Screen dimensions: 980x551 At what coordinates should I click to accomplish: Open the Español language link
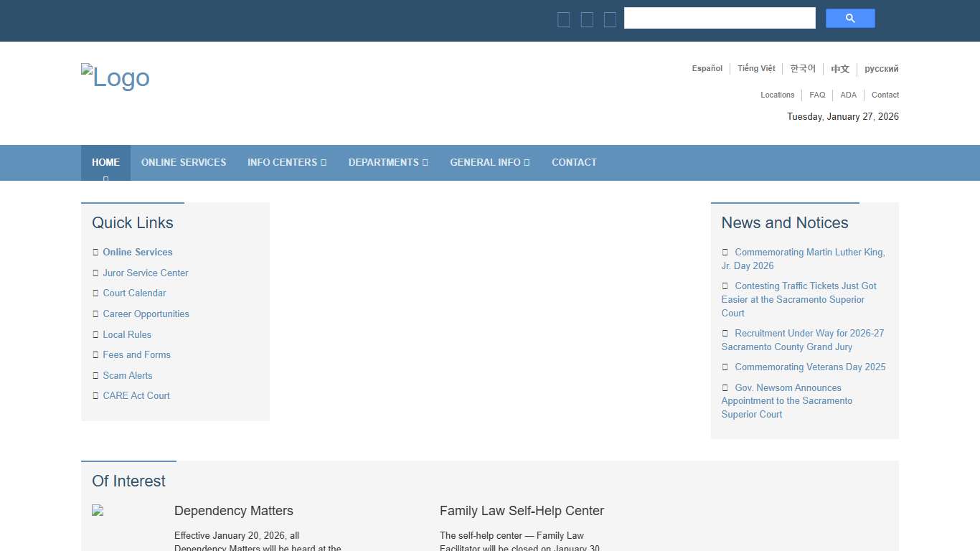point(707,68)
